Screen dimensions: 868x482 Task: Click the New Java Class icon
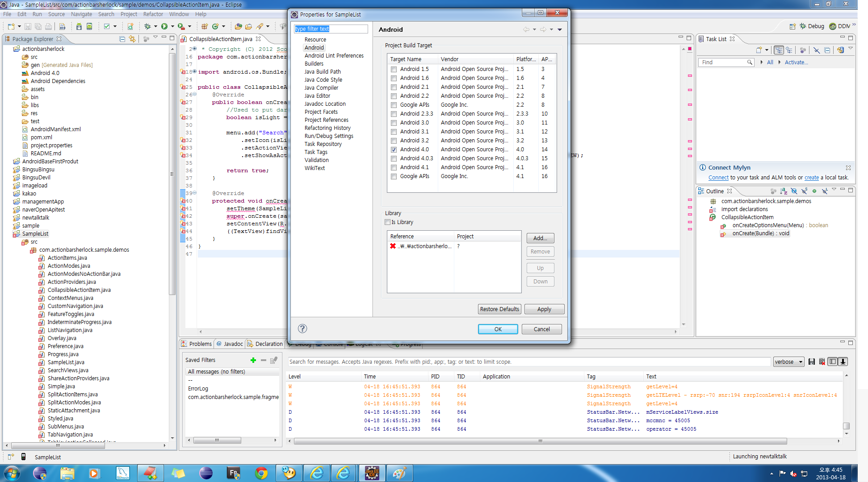tap(215, 26)
